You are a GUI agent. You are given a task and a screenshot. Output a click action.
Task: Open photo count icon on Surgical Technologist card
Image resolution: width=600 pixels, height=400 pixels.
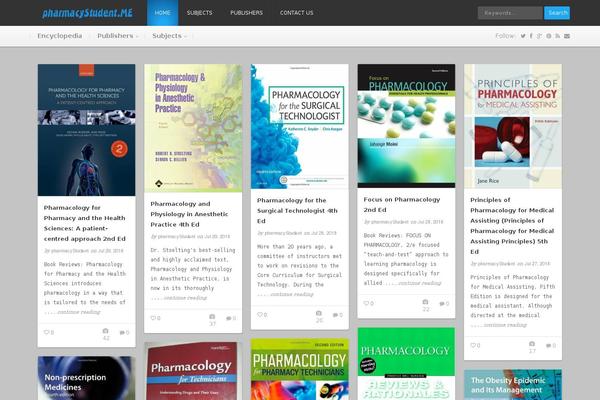point(319,313)
